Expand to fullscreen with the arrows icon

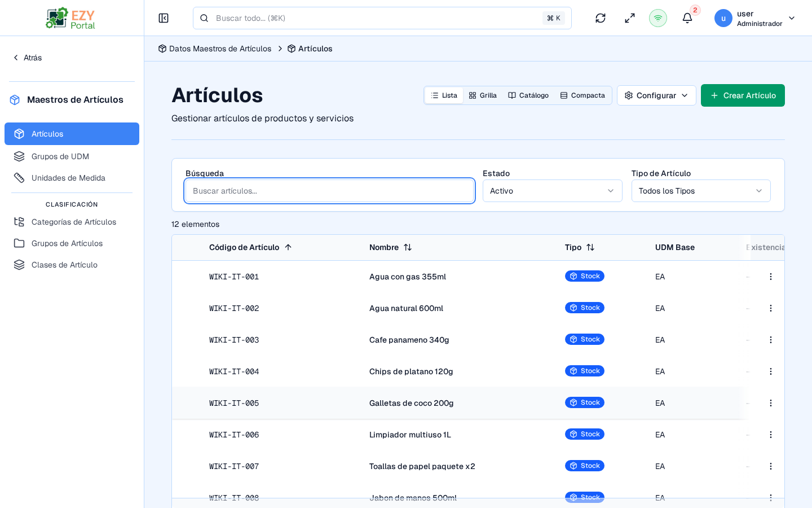630,18
